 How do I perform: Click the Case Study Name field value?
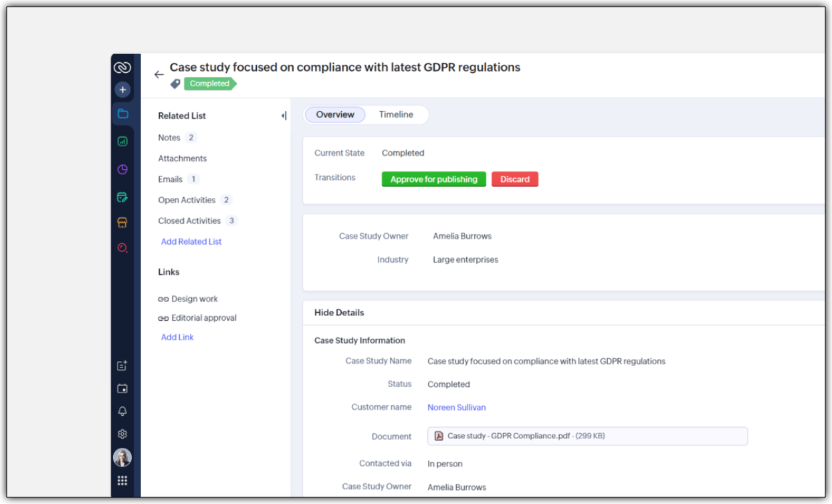click(546, 361)
